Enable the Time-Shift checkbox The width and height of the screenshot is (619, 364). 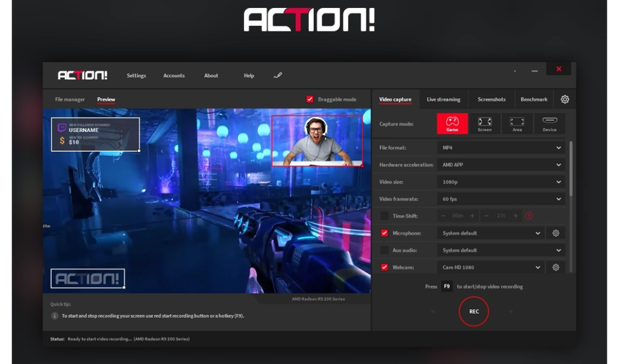pyautogui.click(x=385, y=216)
